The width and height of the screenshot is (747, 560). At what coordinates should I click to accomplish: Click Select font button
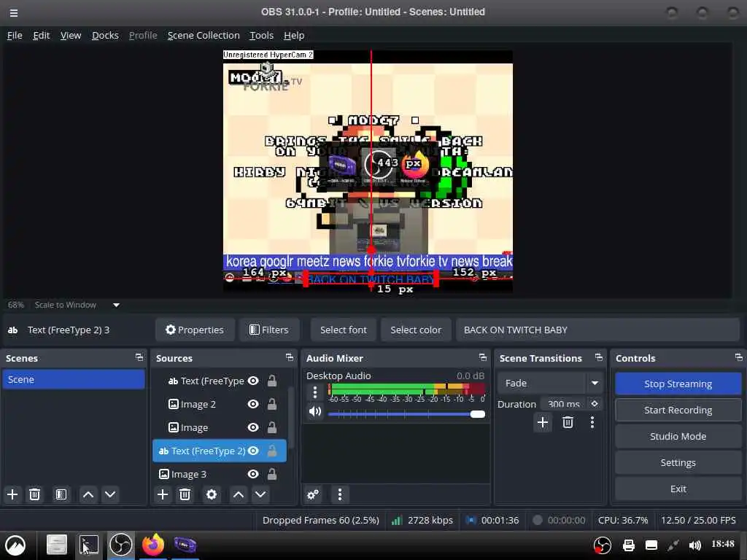point(344,330)
